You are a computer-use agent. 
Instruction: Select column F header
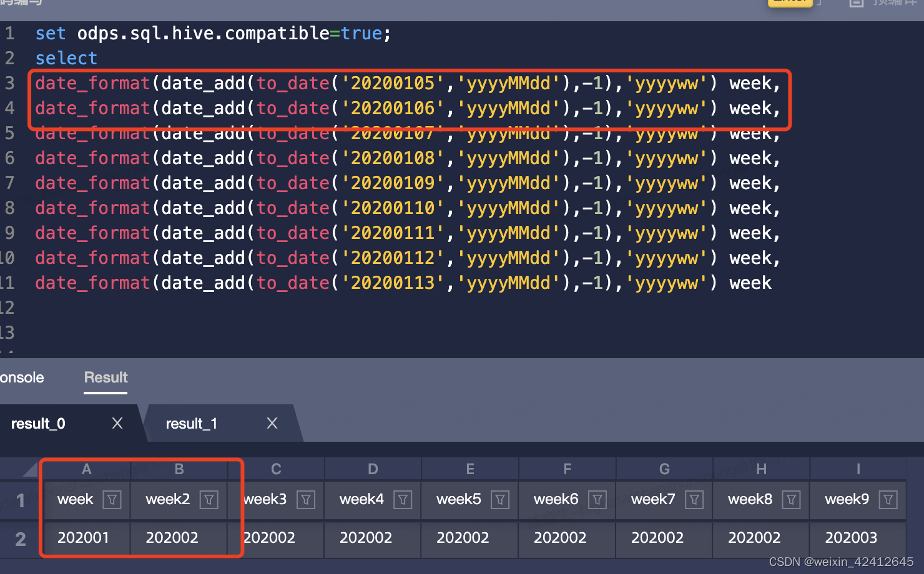tap(567, 469)
